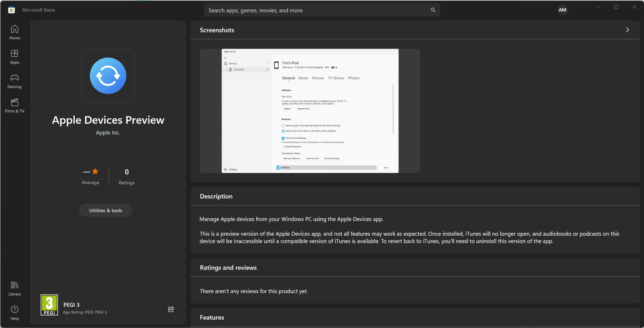
Task: Go to the Apps section
Action: coord(14,57)
